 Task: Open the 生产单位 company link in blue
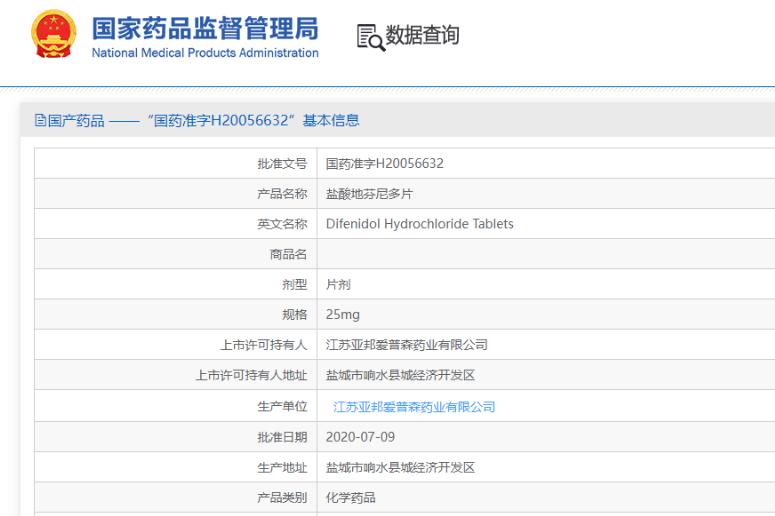(x=414, y=407)
